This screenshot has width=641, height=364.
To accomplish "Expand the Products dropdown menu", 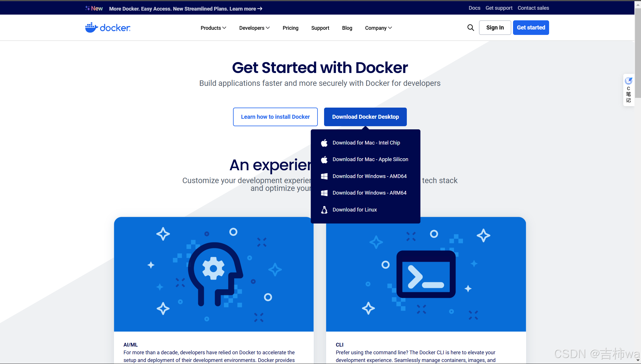I will click(213, 28).
